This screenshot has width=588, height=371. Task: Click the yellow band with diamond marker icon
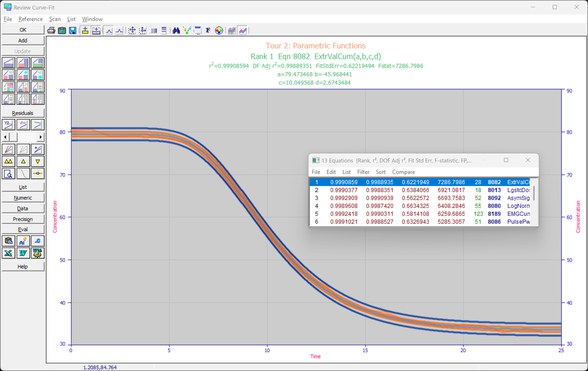pyautogui.click(x=38, y=174)
